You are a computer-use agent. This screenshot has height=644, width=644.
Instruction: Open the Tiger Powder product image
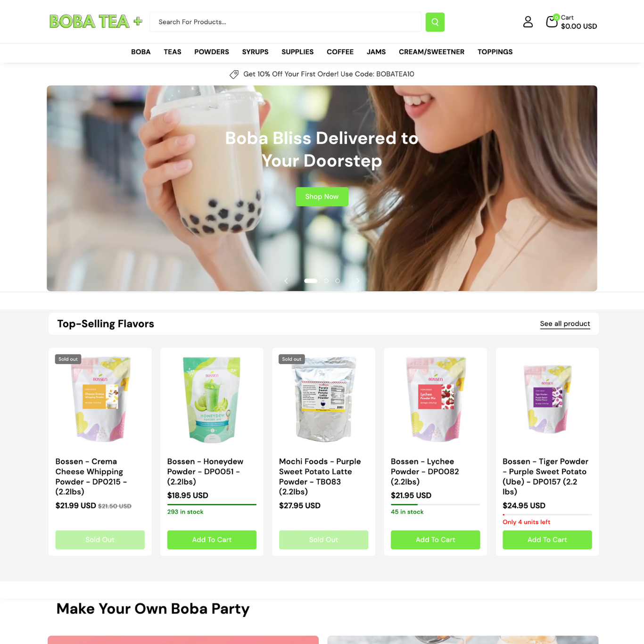tap(547, 399)
